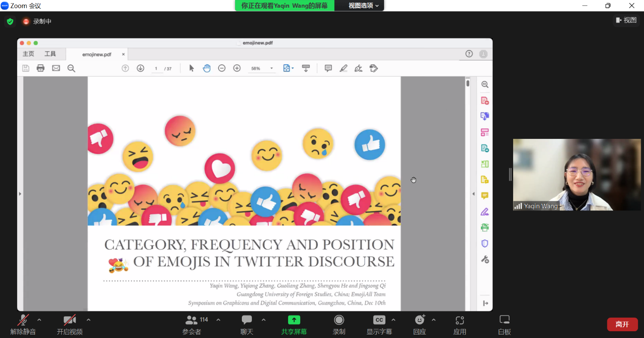Click Yaqin Wang's video thumbnail
The image size is (644, 338).
coord(577,175)
